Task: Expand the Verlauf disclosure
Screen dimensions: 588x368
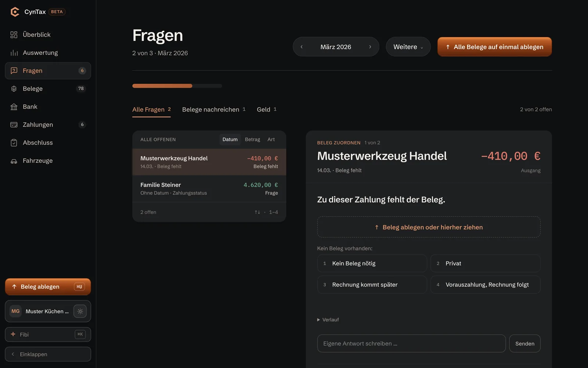Action: pyautogui.click(x=328, y=320)
